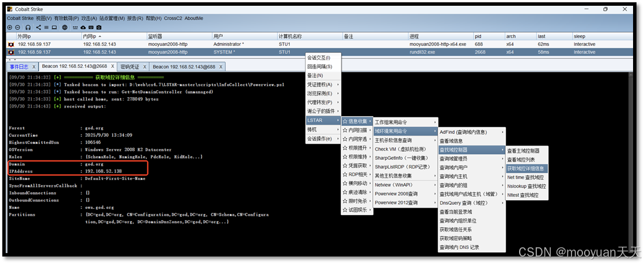Expand the Powerview 2008查询 submenu
644x264 pixels.
click(405, 193)
